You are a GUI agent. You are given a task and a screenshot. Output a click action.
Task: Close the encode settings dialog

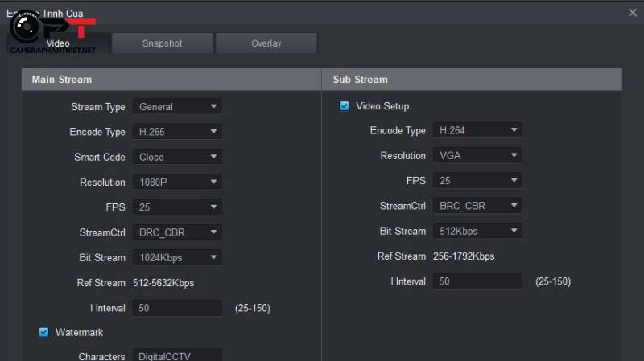tap(632, 12)
